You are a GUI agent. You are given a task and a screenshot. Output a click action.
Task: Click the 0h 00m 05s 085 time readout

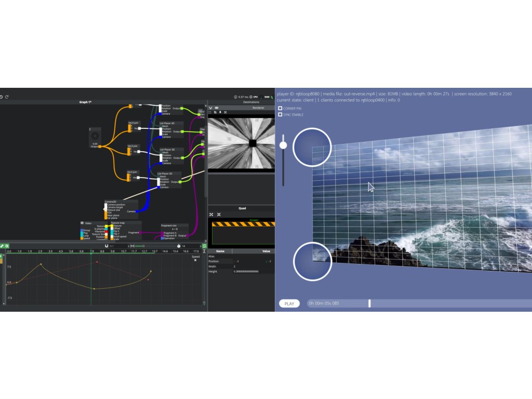[324, 303]
